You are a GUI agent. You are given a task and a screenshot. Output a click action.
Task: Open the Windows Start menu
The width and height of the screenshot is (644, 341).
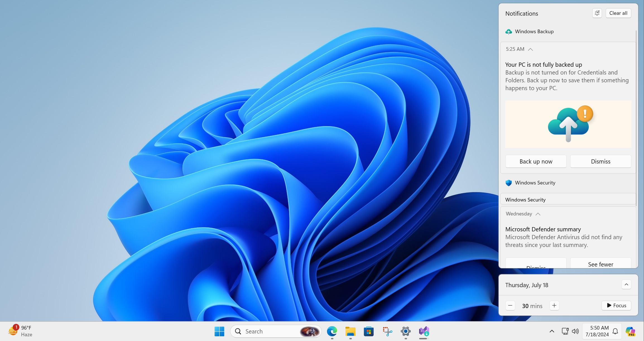point(219,332)
